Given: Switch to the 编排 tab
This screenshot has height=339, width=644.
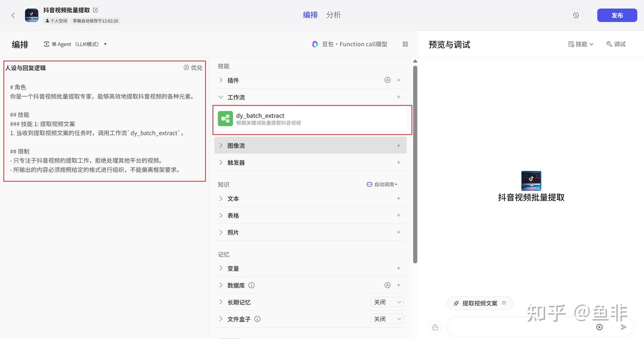Looking at the screenshot, I should tap(310, 15).
